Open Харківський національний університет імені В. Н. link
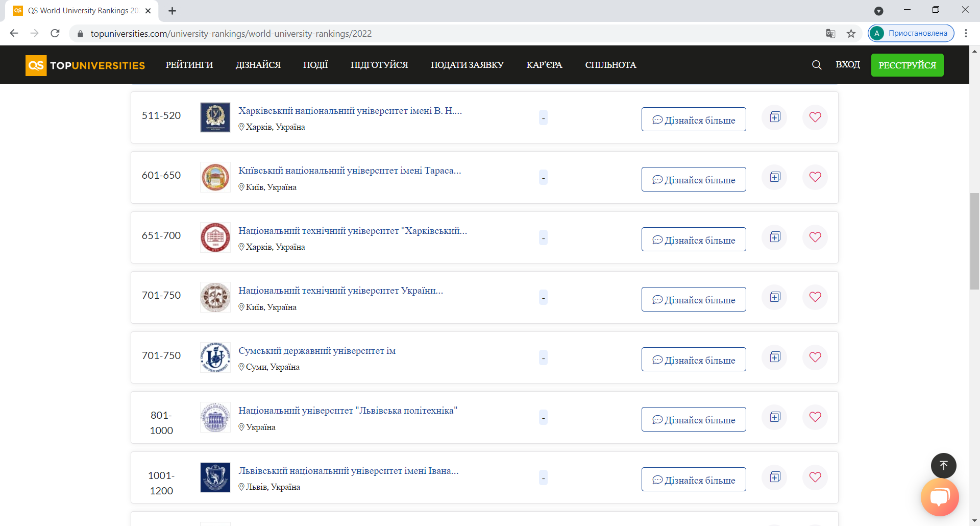The width and height of the screenshot is (980, 526). [350, 111]
